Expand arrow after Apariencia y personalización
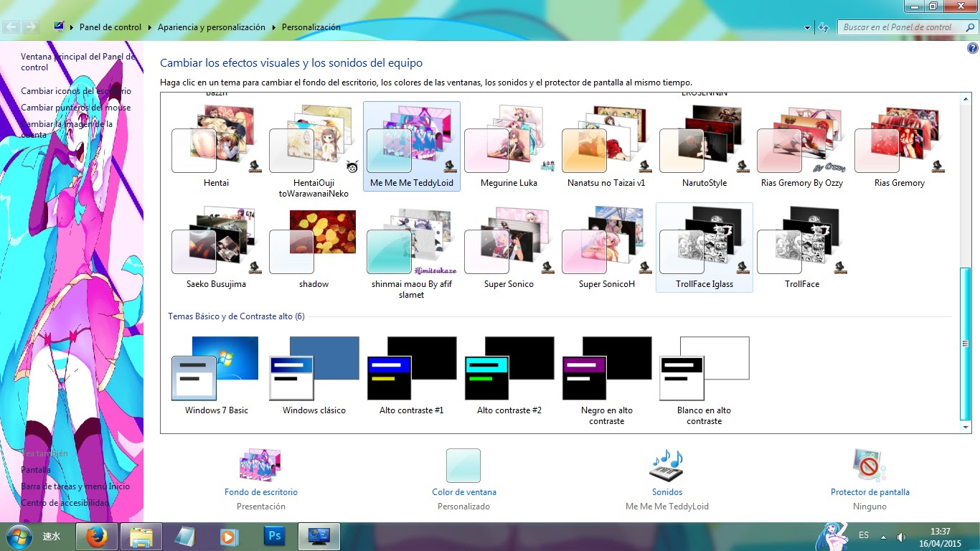Screen dimensions: 980x551 point(274,27)
